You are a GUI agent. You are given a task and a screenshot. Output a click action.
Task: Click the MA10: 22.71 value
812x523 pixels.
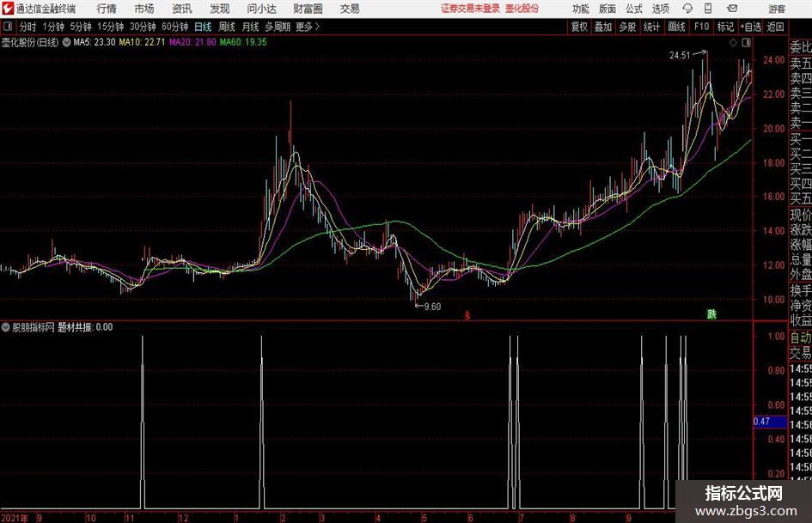(x=142, y=42)
